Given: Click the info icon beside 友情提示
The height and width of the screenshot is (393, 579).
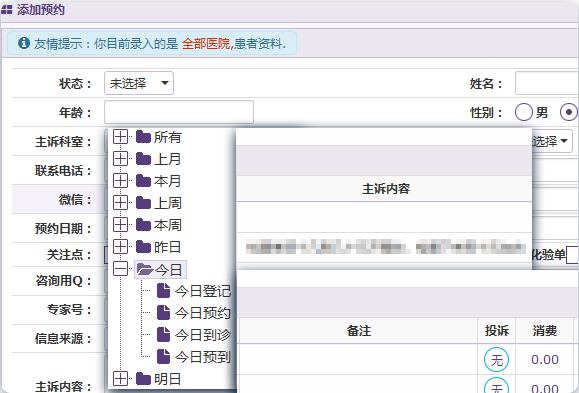Looking at the screenshot, I should coord(24,43).
